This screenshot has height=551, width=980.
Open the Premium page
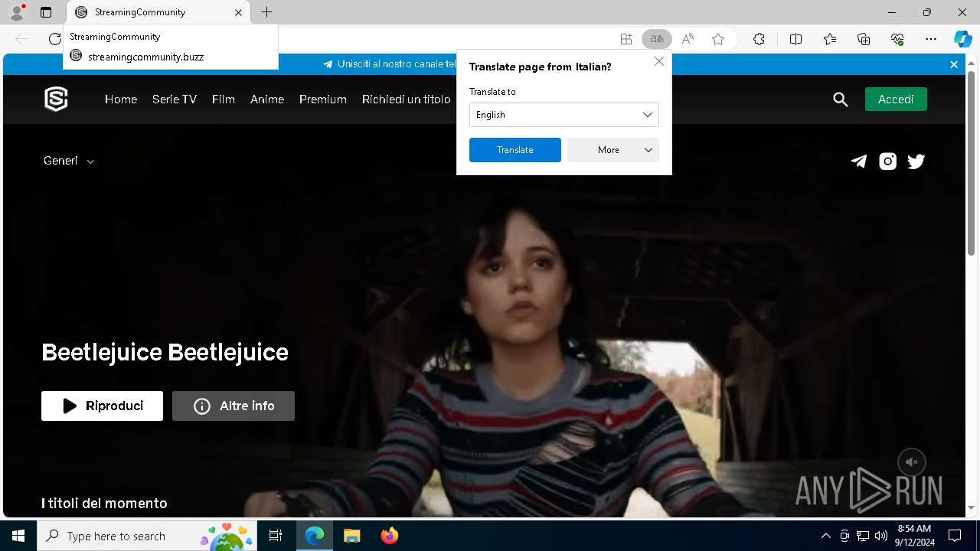323,99
